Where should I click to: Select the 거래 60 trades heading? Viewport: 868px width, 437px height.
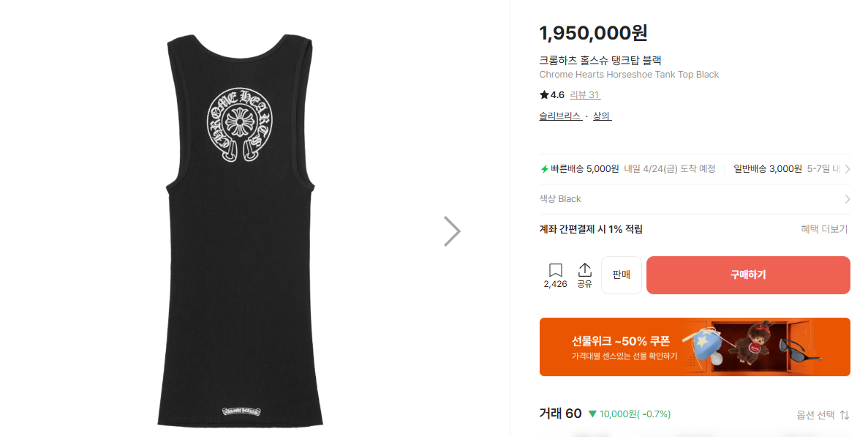560,414
